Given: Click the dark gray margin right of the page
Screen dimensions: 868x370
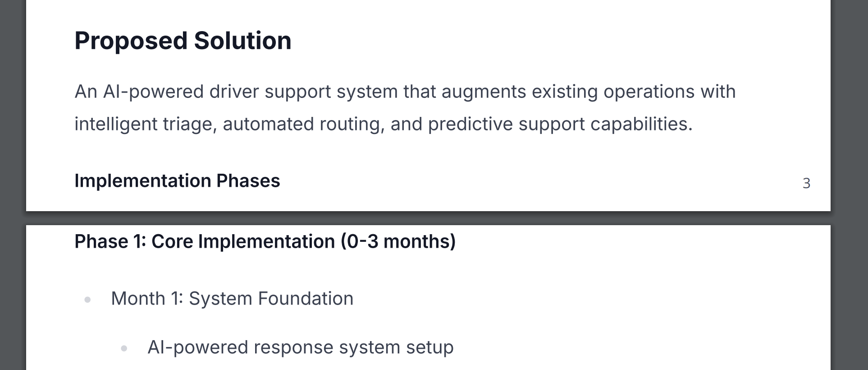Looking at the screenshot, I should (849, 185).
